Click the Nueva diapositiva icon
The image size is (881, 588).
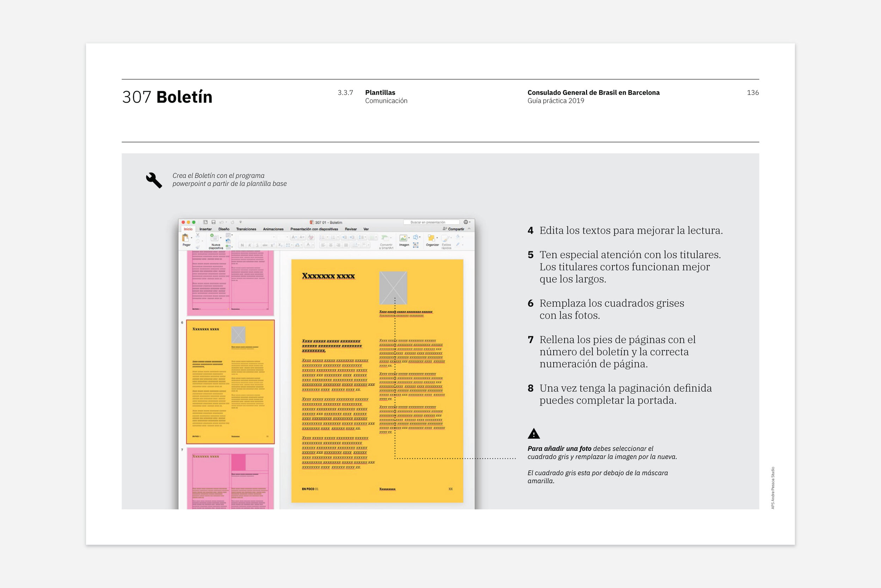pos(214,238)
